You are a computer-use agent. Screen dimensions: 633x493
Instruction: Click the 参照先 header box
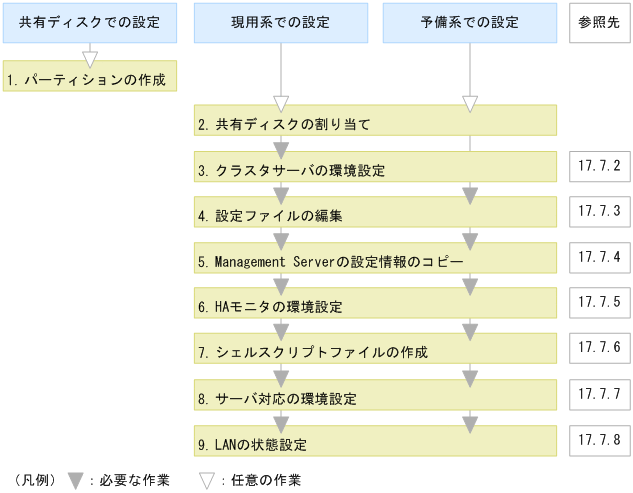pos(599,23)
